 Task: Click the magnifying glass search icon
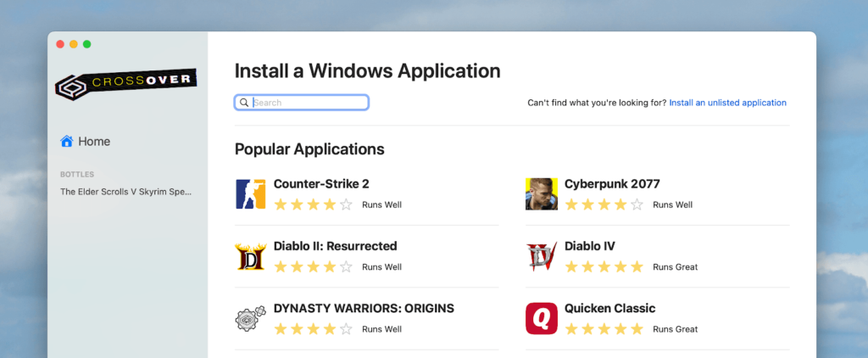(x=244, y=103)
